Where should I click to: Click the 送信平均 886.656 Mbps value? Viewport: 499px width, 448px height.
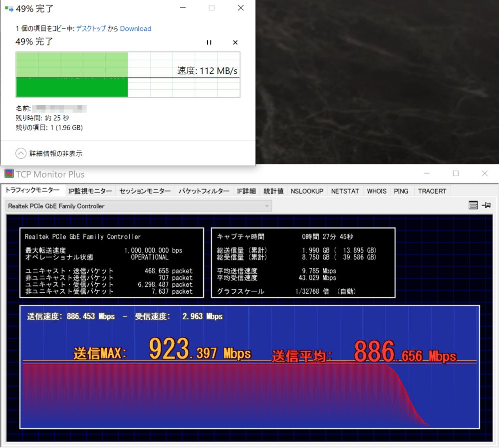pyautogui.click(x=405, y=352)
